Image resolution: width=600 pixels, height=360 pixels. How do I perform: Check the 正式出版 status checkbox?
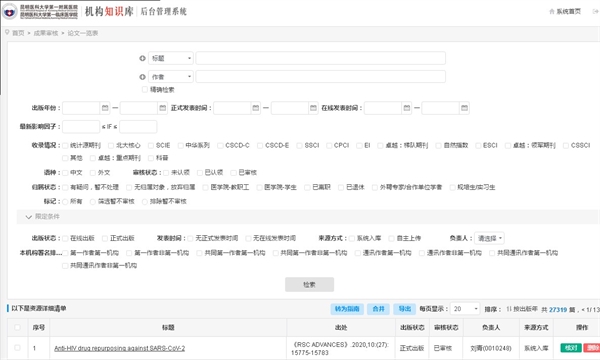[x=105, y=239]
